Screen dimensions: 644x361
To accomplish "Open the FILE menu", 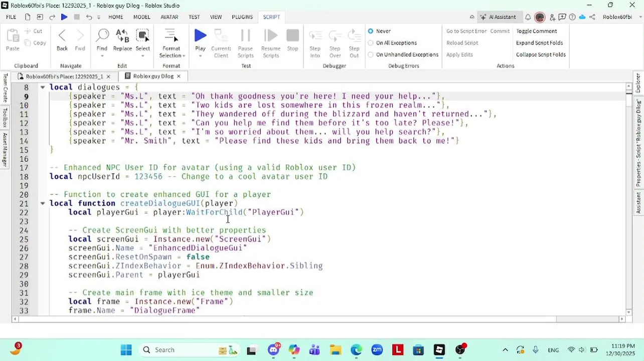I will pyautogui.click(x=11, y=17).
